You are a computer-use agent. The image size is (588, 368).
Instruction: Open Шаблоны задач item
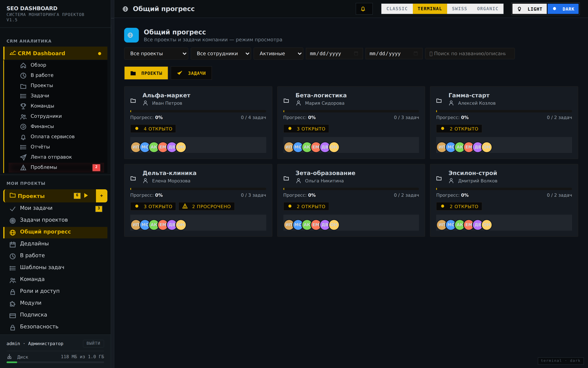click(55, 267)
